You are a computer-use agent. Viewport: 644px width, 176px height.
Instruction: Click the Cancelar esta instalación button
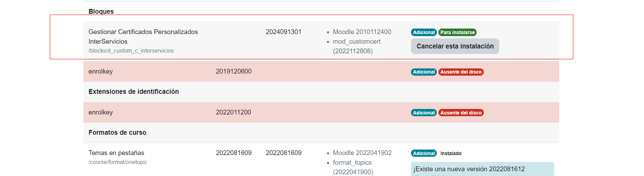click(455, 46)
